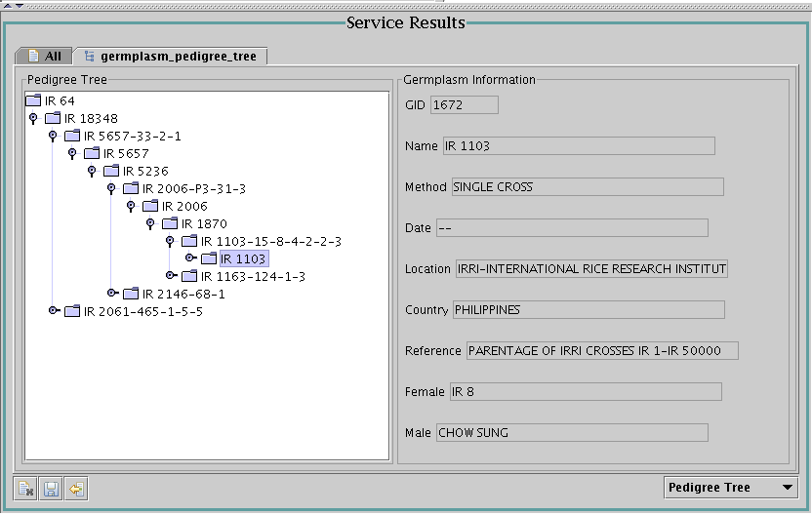Switch to the All tab
The width and height of the screenshot is (812, 515).
click(x=45, y=57)
